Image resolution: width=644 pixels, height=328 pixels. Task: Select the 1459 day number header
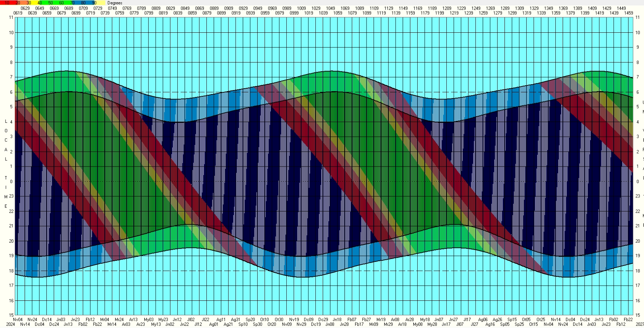pos(629,13)
